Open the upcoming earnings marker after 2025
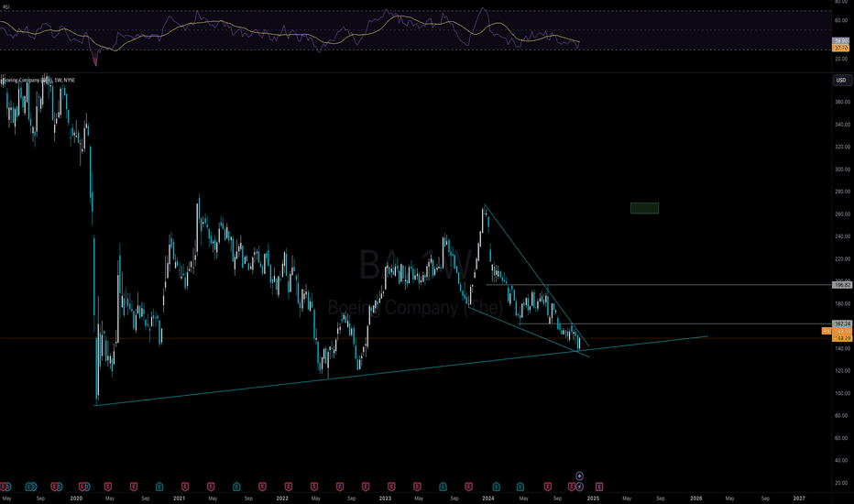The width and height of the screenshot is (854, 504). [x=598, y=487]
